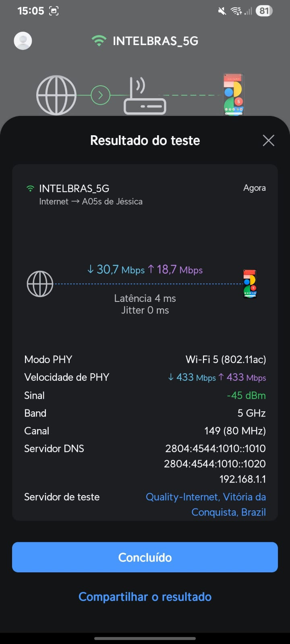Tap the -45 dBm signal value
The width and height of the screenshot is (290, 644).
(246, 395)
